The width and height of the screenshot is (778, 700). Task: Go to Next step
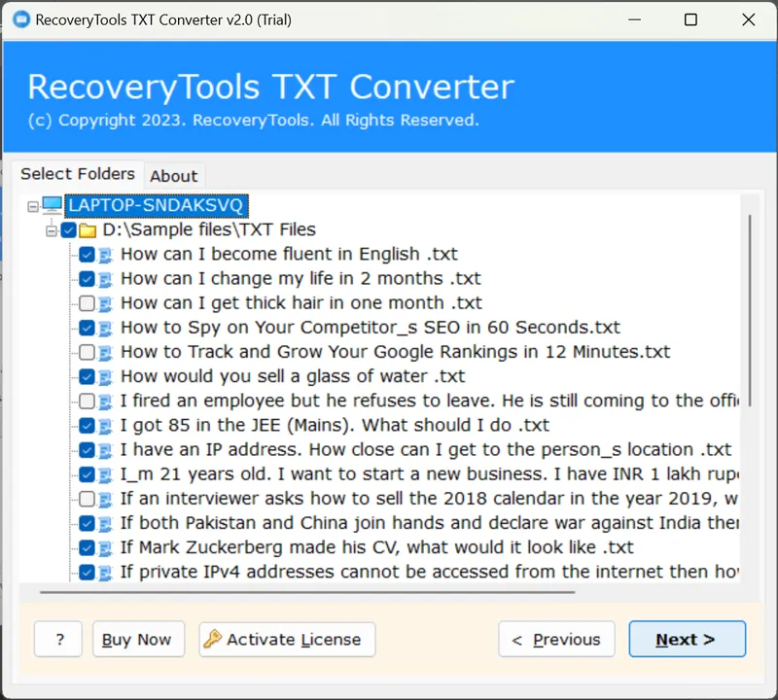[x=688, y=639]
